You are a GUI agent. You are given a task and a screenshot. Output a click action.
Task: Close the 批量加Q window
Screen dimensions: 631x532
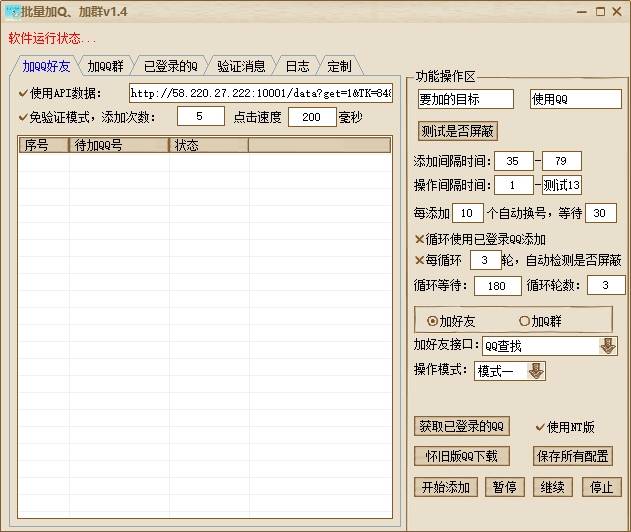coord(617,12)
